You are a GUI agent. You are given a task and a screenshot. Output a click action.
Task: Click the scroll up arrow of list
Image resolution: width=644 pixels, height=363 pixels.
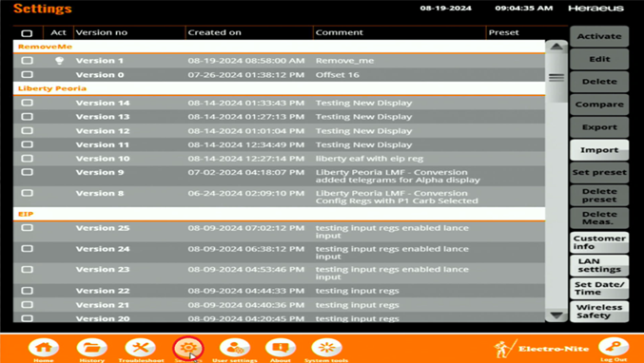(556, 47)
